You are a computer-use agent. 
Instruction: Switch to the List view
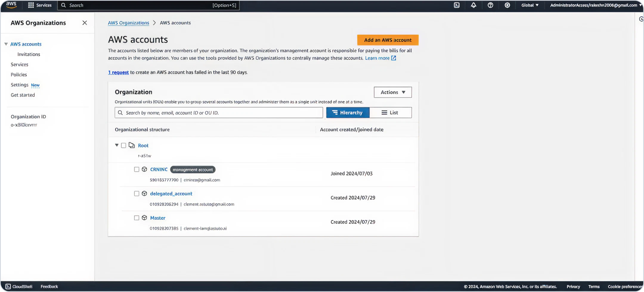click(390, 113)
